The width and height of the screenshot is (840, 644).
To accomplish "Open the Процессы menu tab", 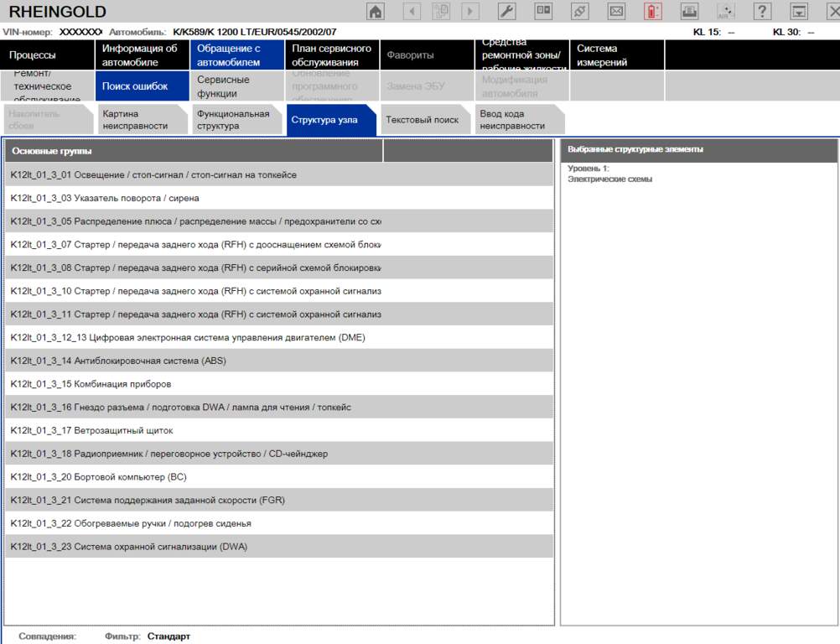I will point(47,55).
